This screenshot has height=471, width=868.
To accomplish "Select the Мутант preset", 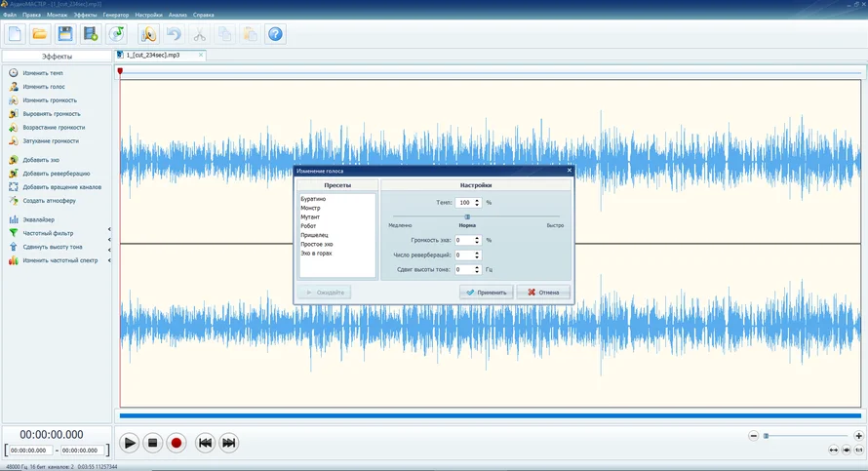I will click(x=310, y=216).
